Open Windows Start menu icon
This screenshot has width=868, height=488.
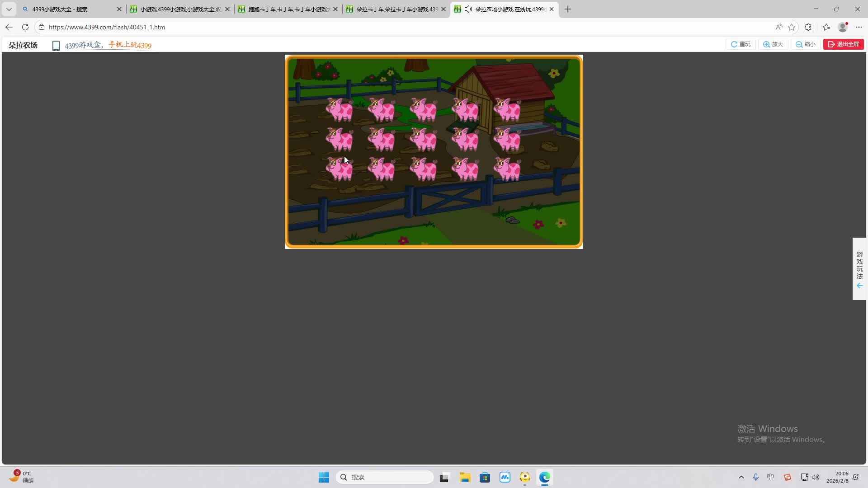[324, 477]
